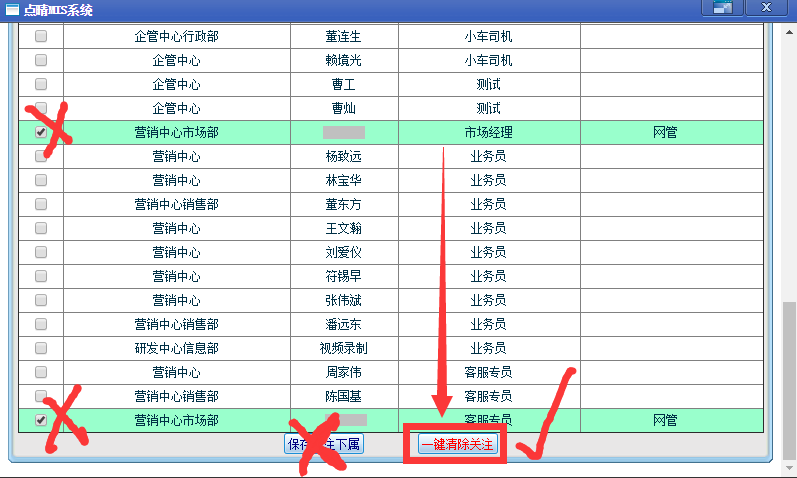Uncheck the 市场经理 row checkbox

click(41, 132)
